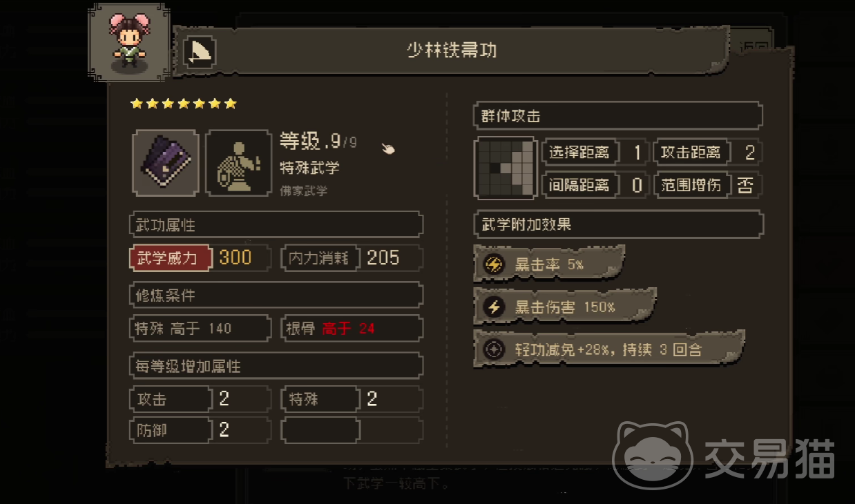
Task: Select the purple manual book icon
Action: (x=166, y=163)
